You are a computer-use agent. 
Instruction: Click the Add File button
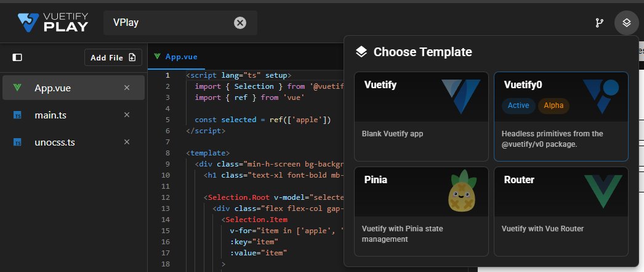click(x=113, y=57)
